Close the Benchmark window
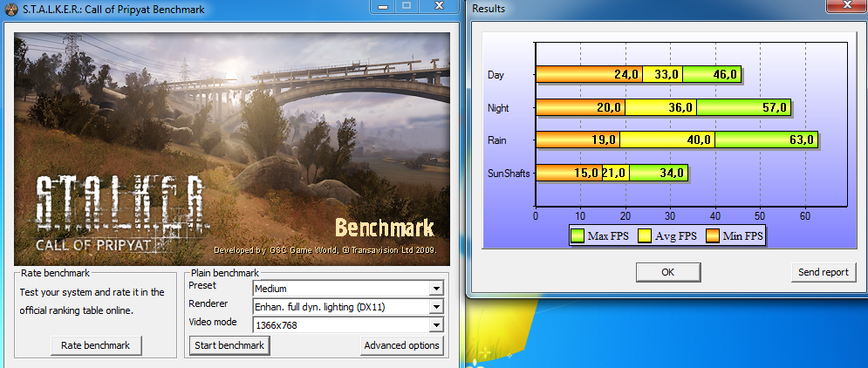 tap(439, 7)
